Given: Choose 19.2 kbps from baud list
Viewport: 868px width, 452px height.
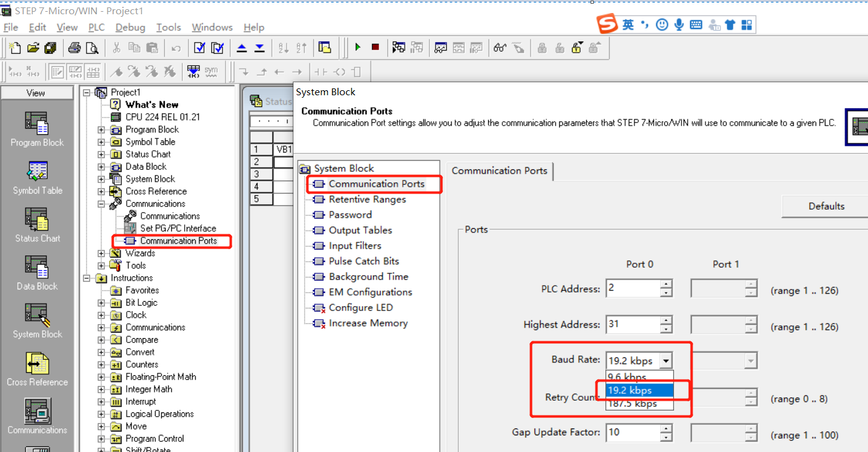Looking at the screenshot, I should [639, 390].
